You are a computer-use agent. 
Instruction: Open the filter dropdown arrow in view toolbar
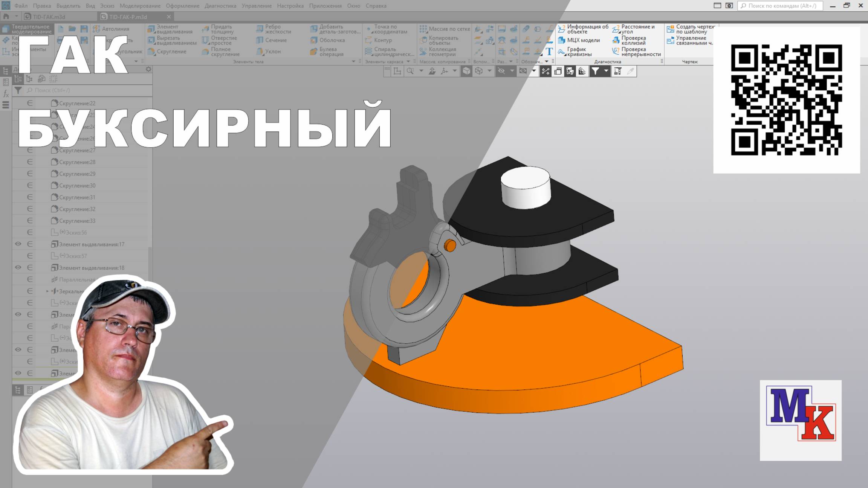[x=606, y=71]
